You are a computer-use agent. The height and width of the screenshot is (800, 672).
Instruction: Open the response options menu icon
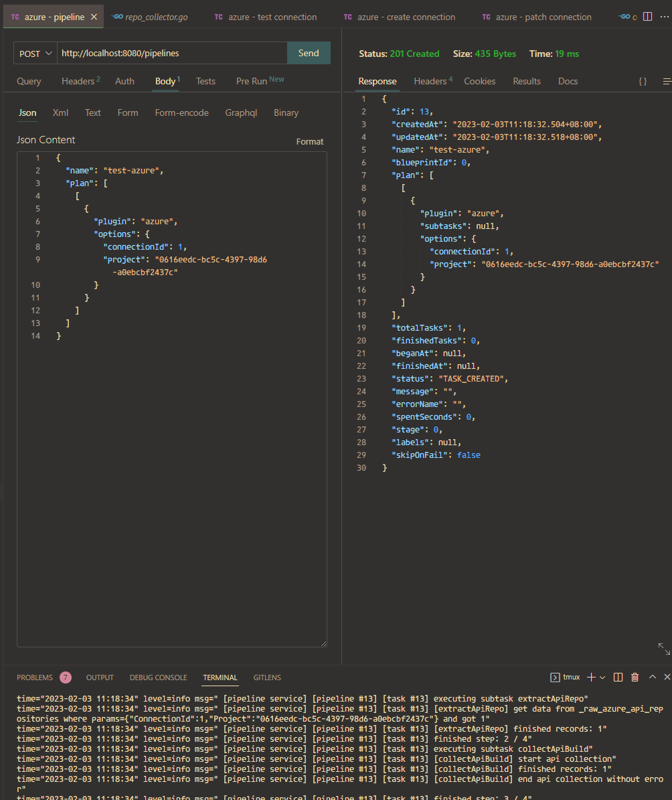pos(667,81)
